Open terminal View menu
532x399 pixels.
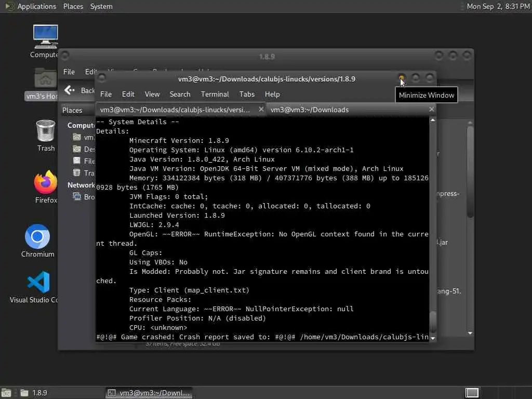coord(152,95)
